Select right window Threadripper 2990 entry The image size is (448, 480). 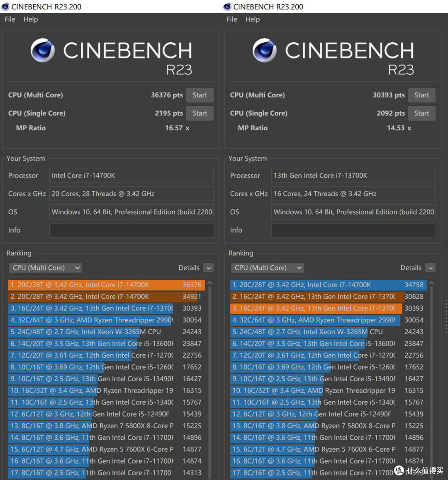(328, 320)
